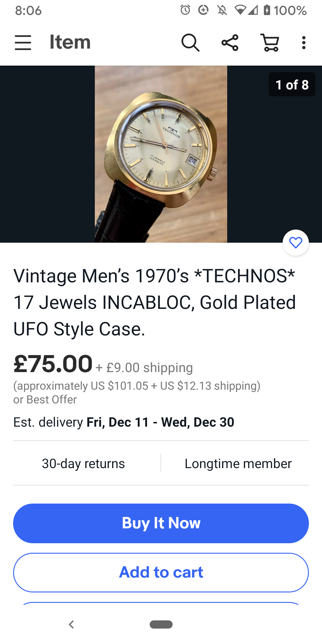This screenshot has width=322, height=644.
Task: Tap the 1 of 8 image counter
Action: (292, 85)
